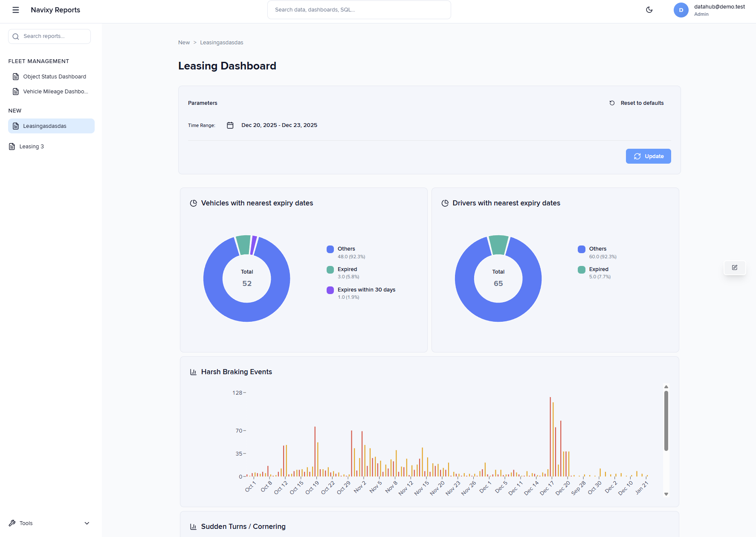Click the Harsh Braking Events chart icon
Image resolution: width=756 pixels, height=537 pixels.
(193, 372)
